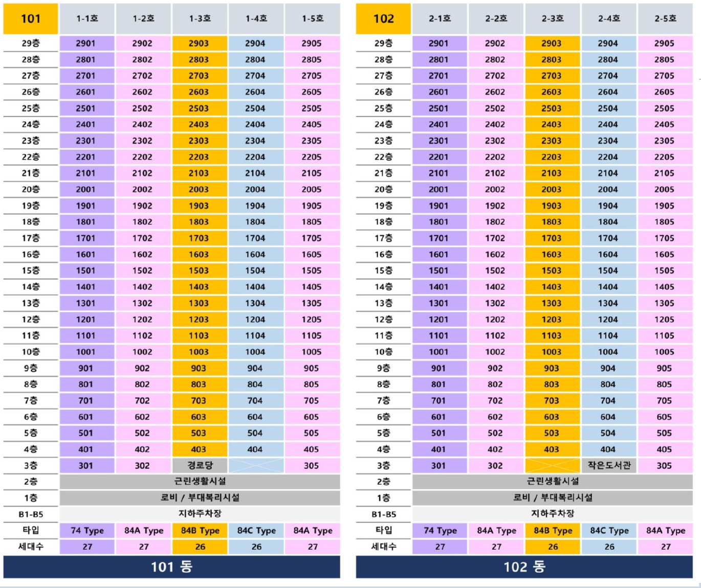Click the yellow 102 building header cell

point(384,19)
